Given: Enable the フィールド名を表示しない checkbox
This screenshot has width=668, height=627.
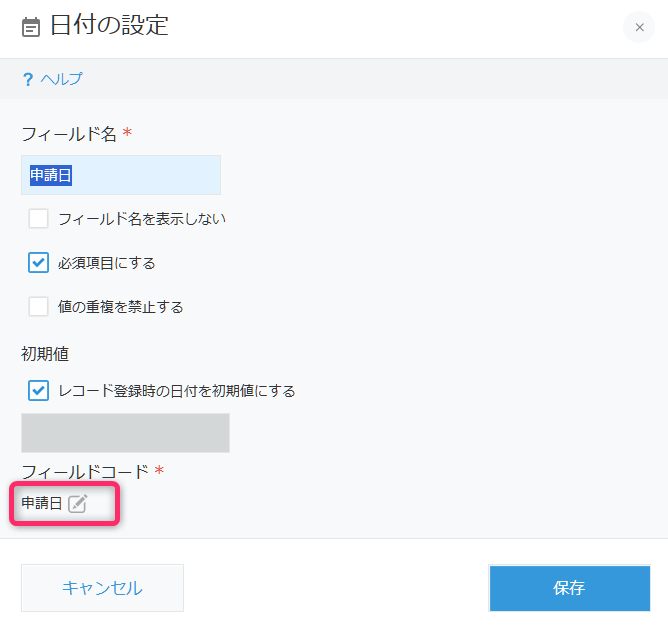Looking at the screenshot, I should pos(38,219).
